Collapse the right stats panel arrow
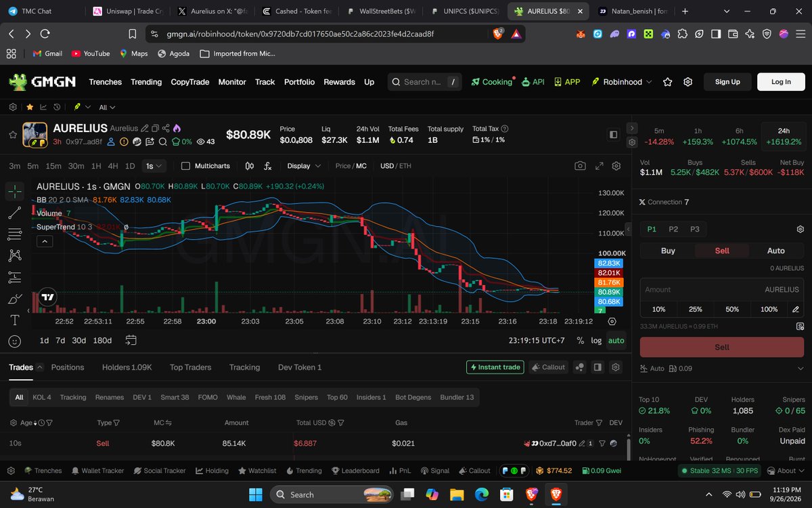The width and height of the screenshot is (812, 508). pyautogui.click(x=632, y=128)
